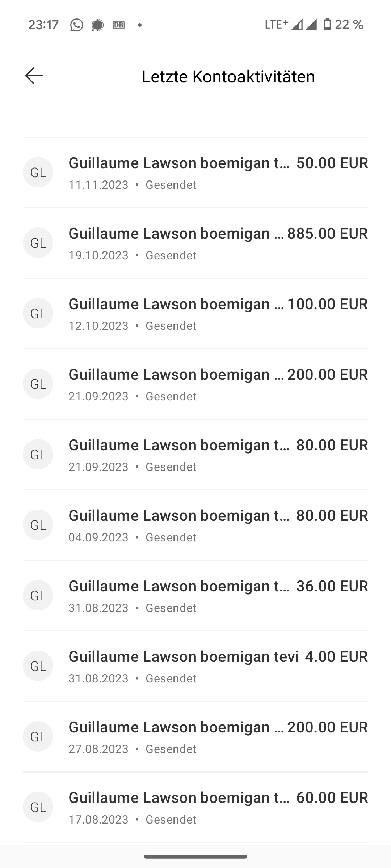The height and width of the screenshot is (868, 391).
Task: Tap the Letzte Kontoaktivitäten page title
Action: click(228, 77)
